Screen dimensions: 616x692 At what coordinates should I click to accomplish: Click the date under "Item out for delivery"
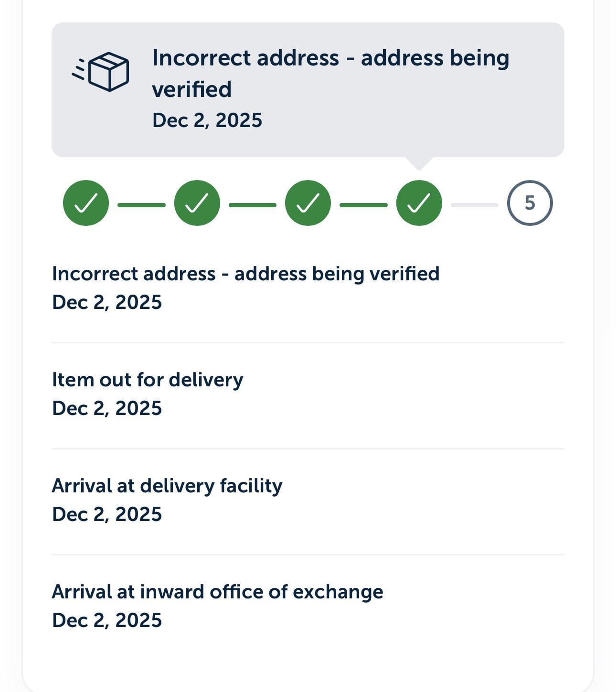pyautogui.click(x=107, y=408)
